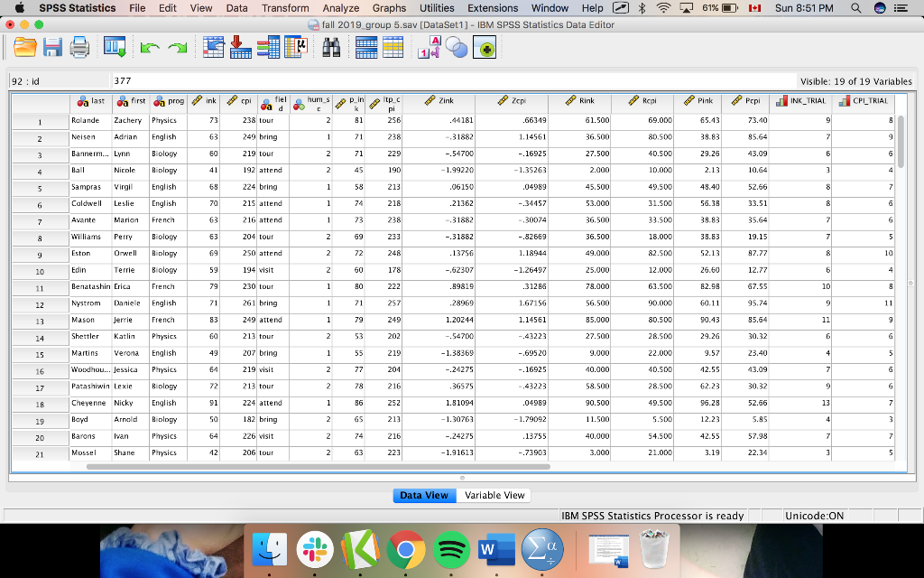Select the 'prog' column header
Viewport: 924px width, 578px height.
(x=169, y=103)
